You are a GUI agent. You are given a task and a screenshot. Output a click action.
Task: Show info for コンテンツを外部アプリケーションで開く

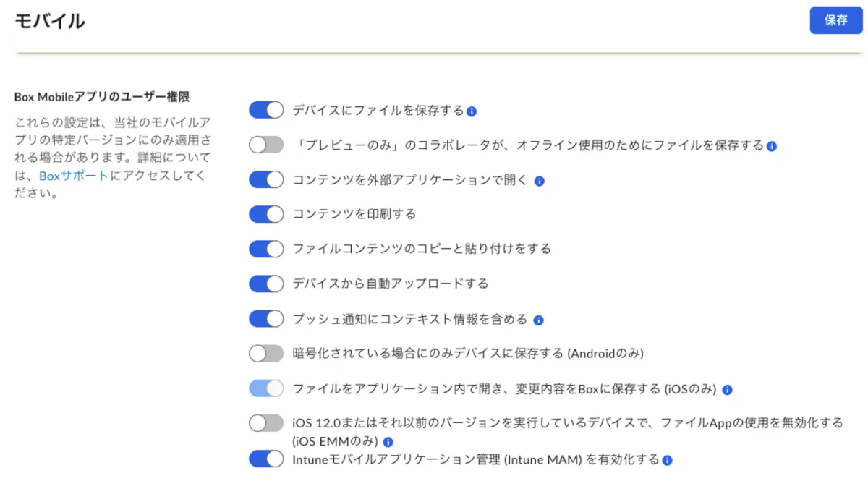click(539, 181)
